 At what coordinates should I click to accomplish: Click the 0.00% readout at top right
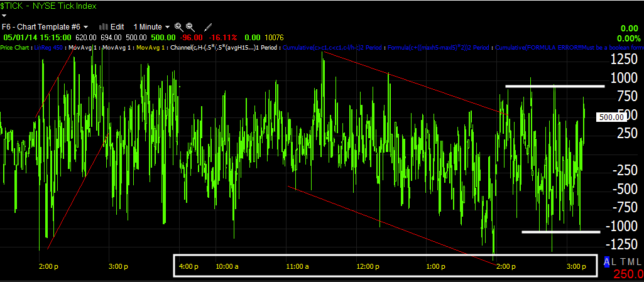point(629,38)
